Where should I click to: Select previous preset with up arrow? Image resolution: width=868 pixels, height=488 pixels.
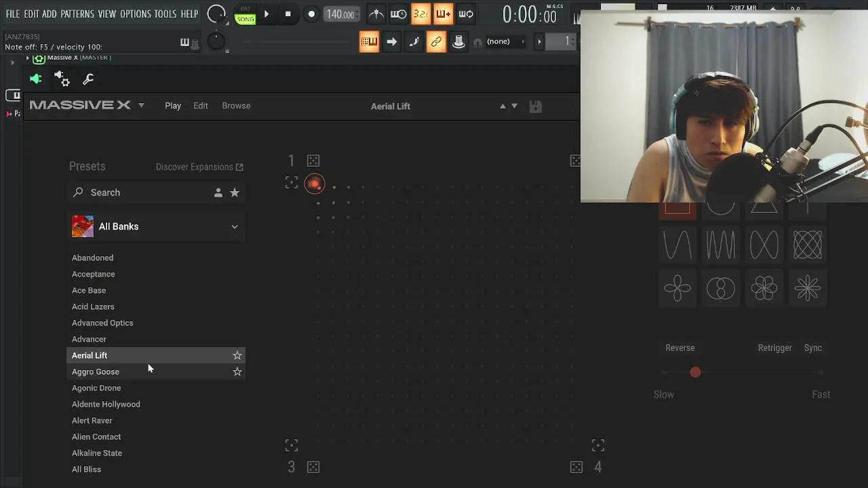click(x=502, y=106)
